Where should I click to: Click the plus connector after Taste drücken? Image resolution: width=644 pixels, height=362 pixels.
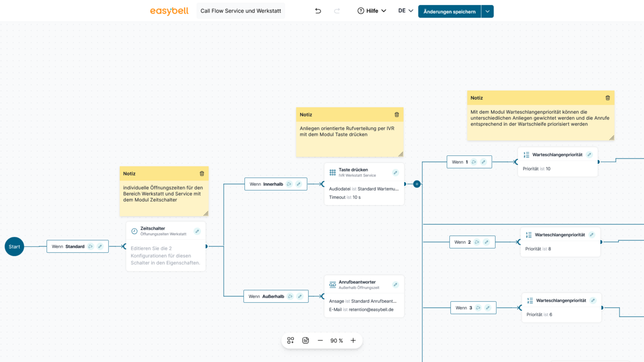click(417, 184)
